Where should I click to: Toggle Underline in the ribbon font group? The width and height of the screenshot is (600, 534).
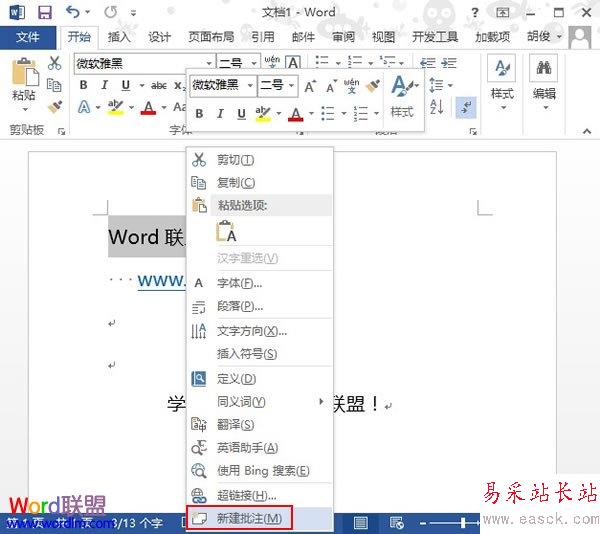pyautogui.click(x=126, y=85)
